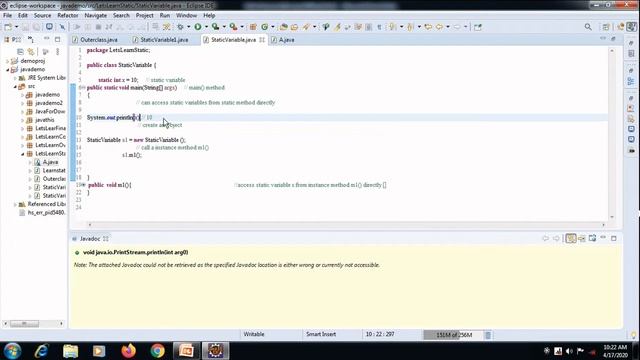Open Internet Explorer from the taskbar
This screenshot has height=360, width=640.
41,351
